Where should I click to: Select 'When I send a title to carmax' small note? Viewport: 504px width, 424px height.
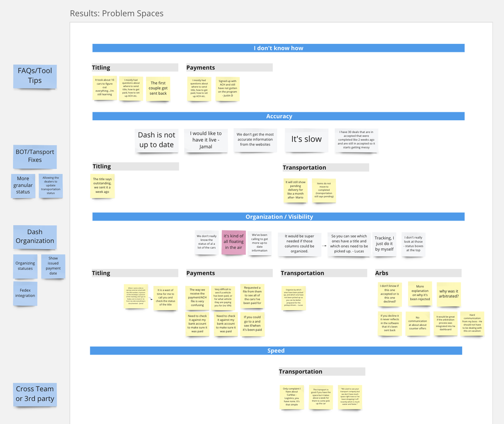[136, 296]
